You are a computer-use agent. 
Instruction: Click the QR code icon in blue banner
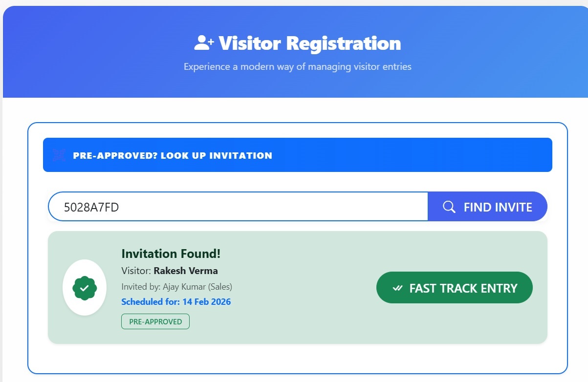(59, 155)
